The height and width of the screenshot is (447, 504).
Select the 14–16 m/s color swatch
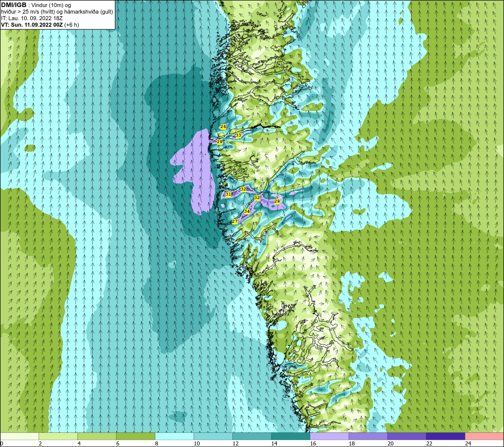(291, 436)
